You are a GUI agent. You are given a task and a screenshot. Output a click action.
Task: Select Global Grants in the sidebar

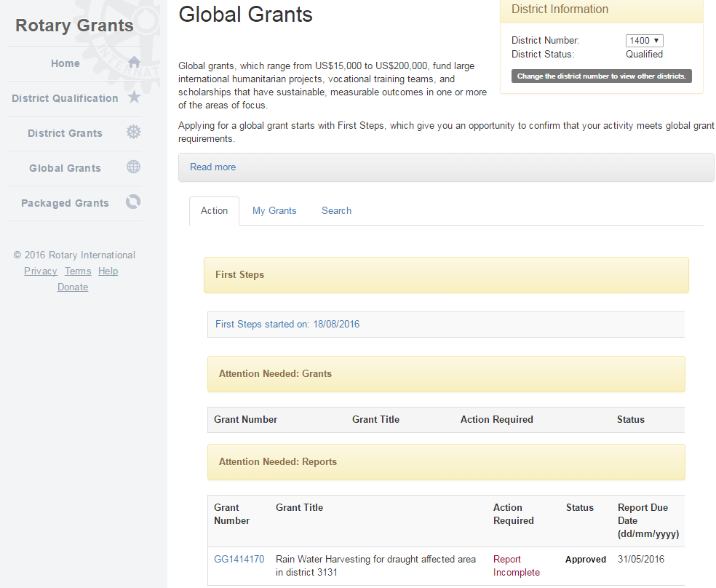coord(65,168)
